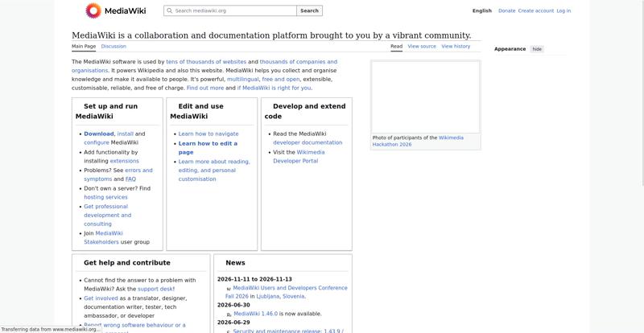Click the 'Develop and extend code' heading
Image resolution: width=644 pixels, height=333 pixels.
305,111
